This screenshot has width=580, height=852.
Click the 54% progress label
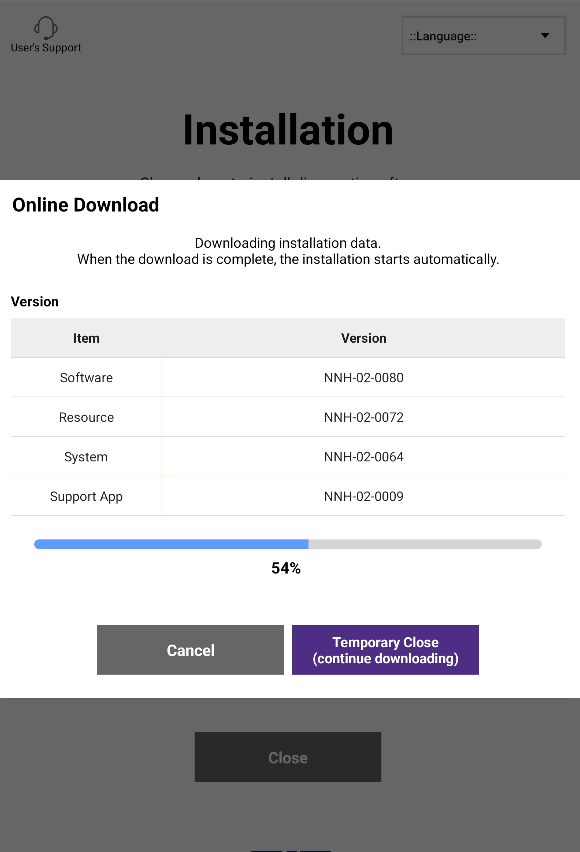point(286,568)
